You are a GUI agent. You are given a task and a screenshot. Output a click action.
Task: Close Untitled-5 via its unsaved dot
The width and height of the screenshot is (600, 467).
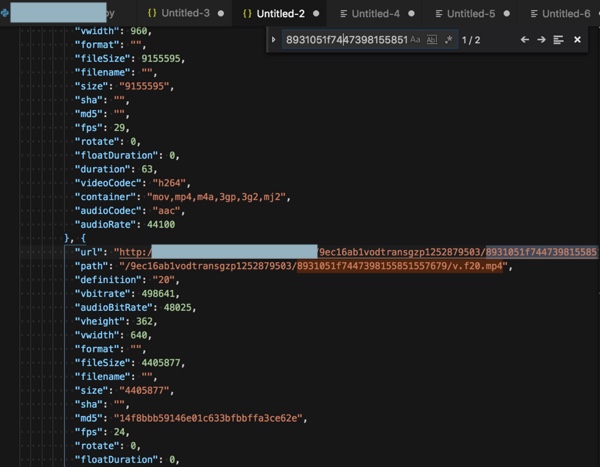(x=507, y=13)
